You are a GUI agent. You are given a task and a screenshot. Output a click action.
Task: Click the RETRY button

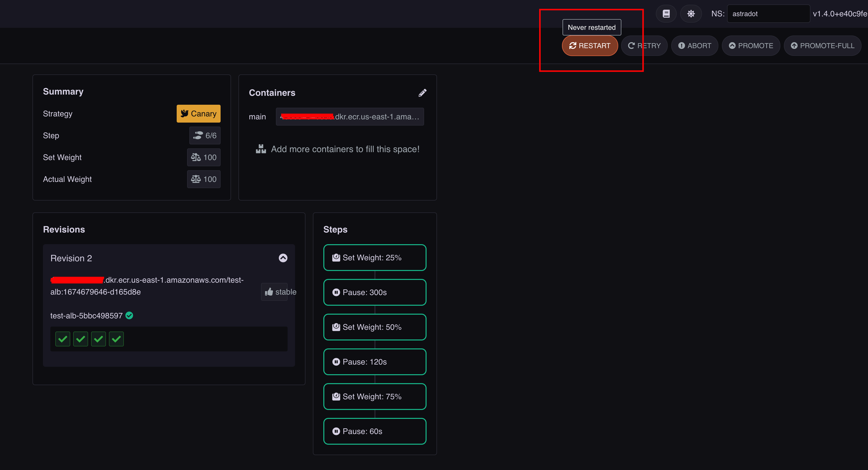644,45
